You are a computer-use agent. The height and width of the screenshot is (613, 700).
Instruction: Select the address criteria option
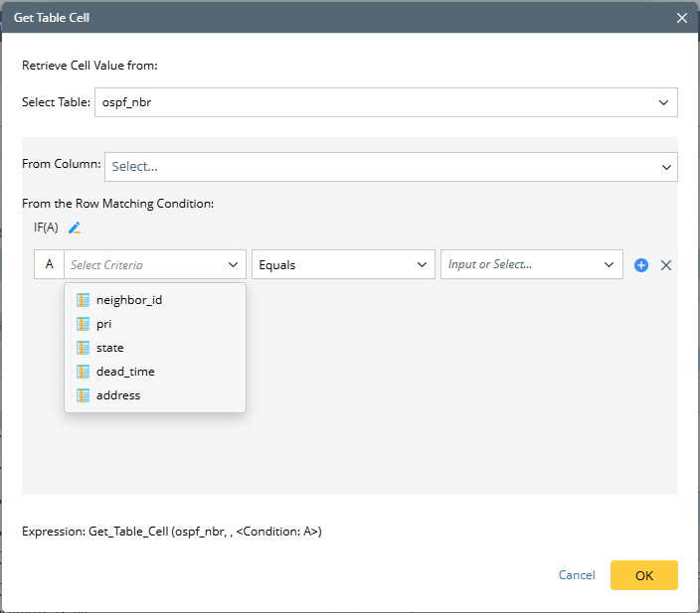[x=118, y=395]
